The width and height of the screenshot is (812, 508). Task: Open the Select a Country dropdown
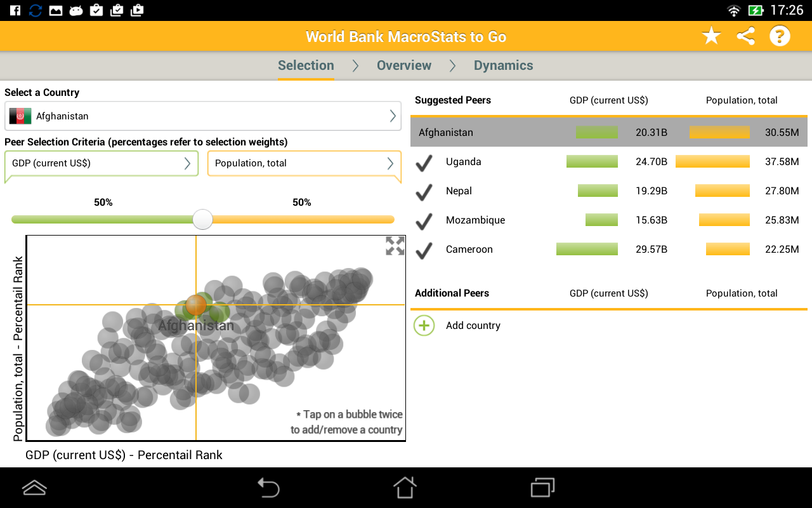[x=203, y=116]
